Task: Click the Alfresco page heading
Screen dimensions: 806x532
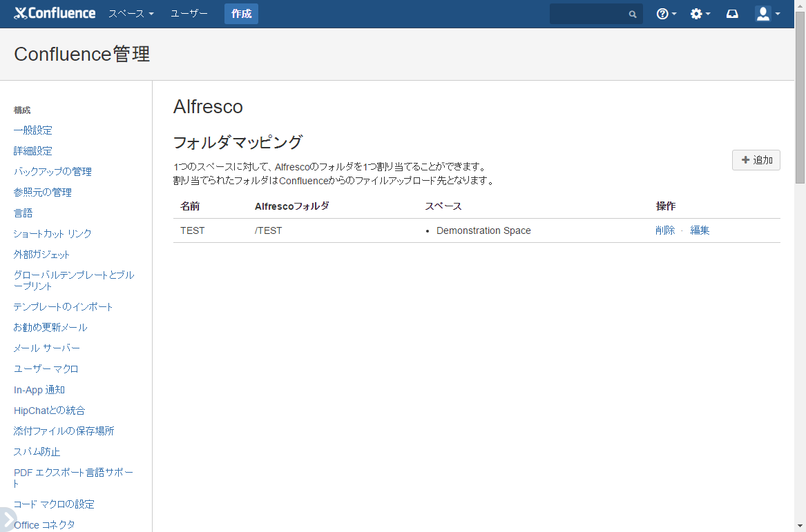Action: 208,106
